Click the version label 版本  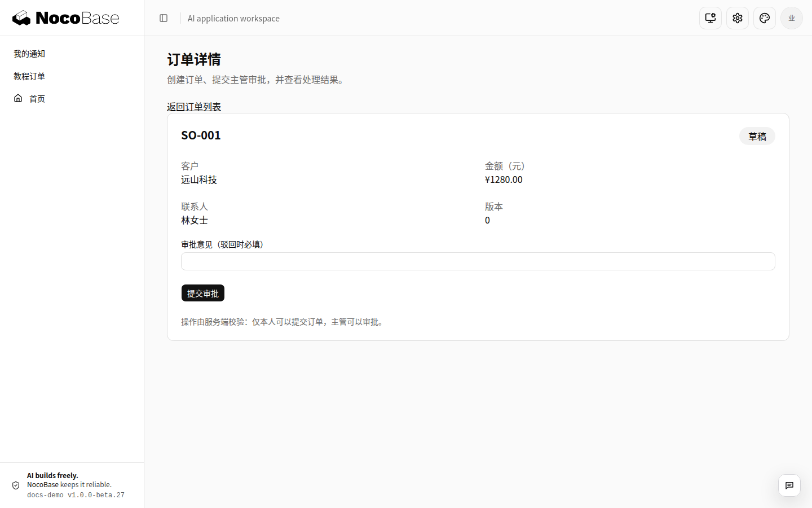click(x=494, y=207)
